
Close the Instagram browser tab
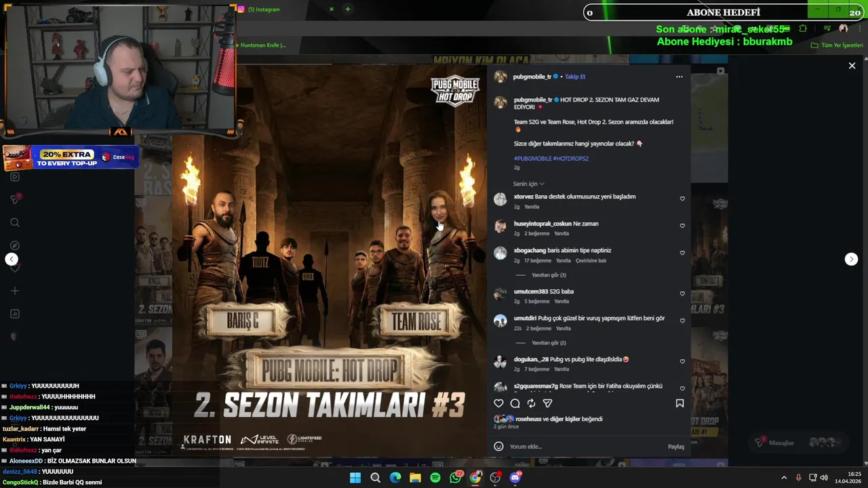point(332,9)
